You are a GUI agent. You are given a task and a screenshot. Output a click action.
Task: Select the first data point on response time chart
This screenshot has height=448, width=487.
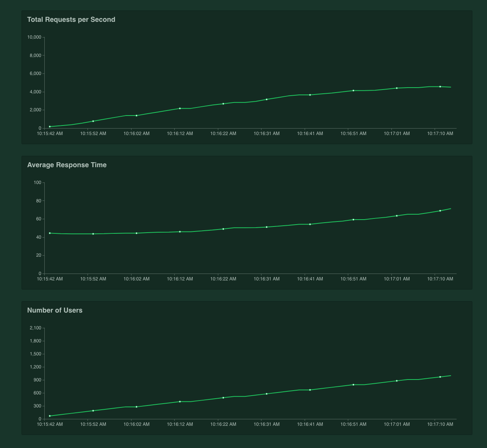click(x=50, y=233)
